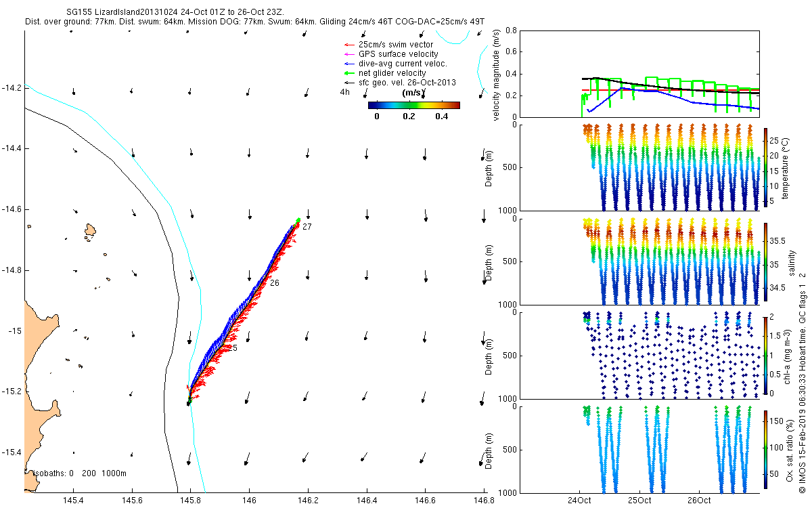Click the '-14.6' latitude tick label

[12, 210]
